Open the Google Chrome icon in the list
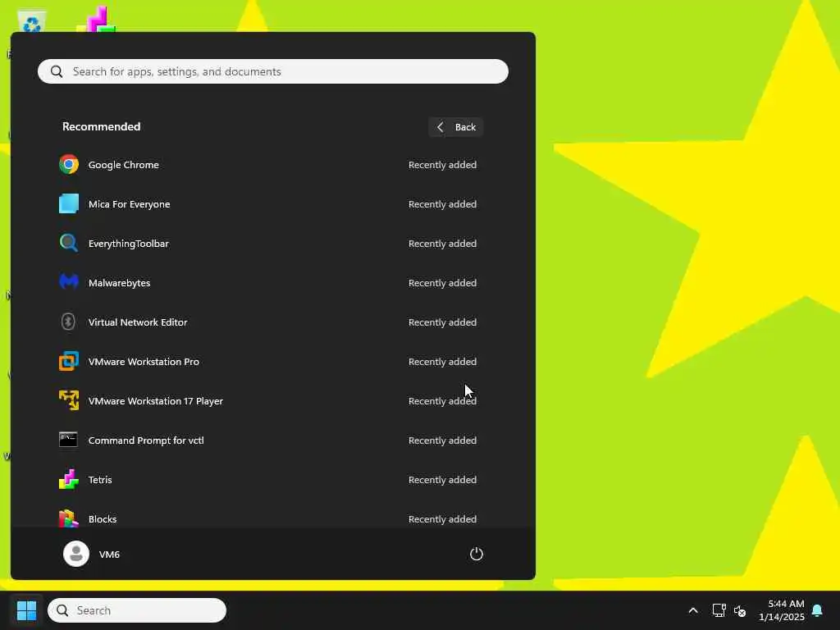Screen dimensions: 840x630 pyautogui.click(x=69, y=164)
